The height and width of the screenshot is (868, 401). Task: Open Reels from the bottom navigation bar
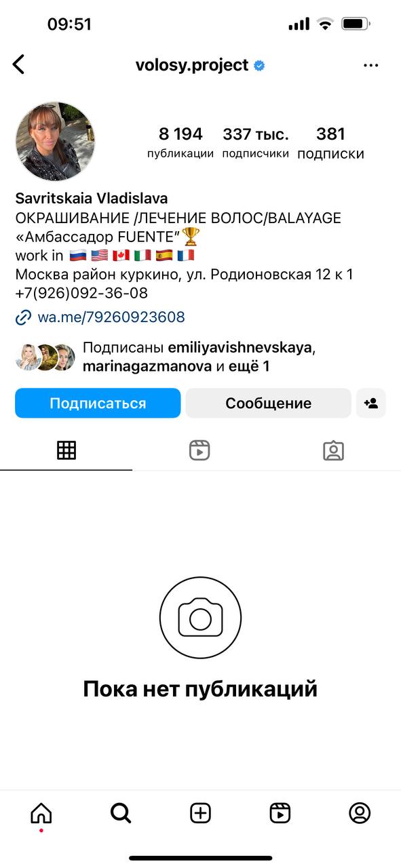(280, 812)
